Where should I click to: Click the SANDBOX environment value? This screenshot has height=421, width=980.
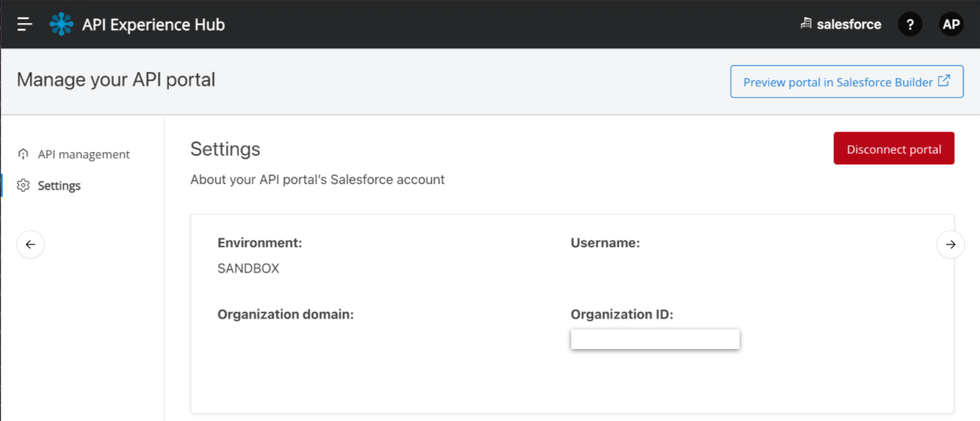[248, 269]
